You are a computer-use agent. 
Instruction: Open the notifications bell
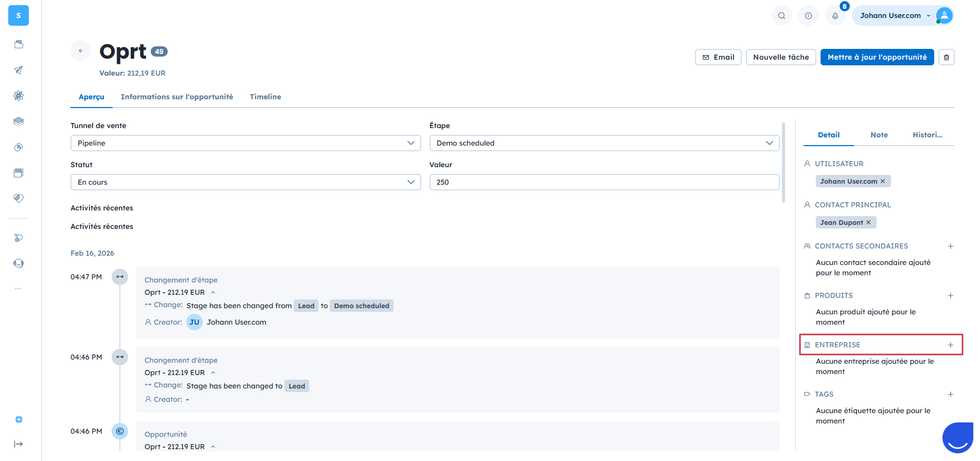(x=835, y=15)
